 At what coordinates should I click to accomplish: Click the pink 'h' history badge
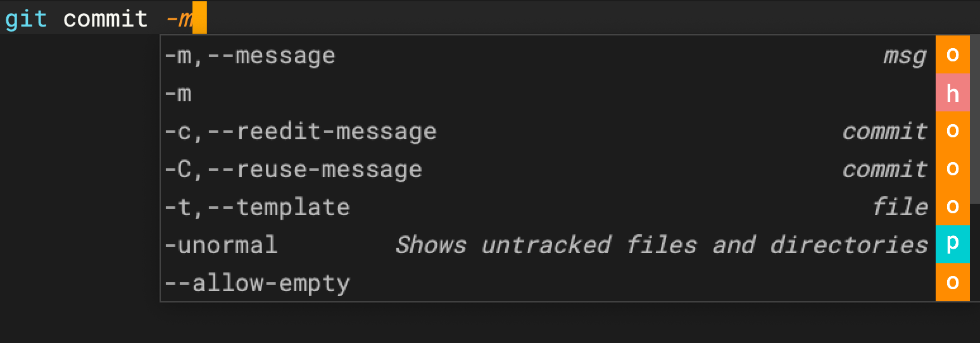[x=952, y=94]
